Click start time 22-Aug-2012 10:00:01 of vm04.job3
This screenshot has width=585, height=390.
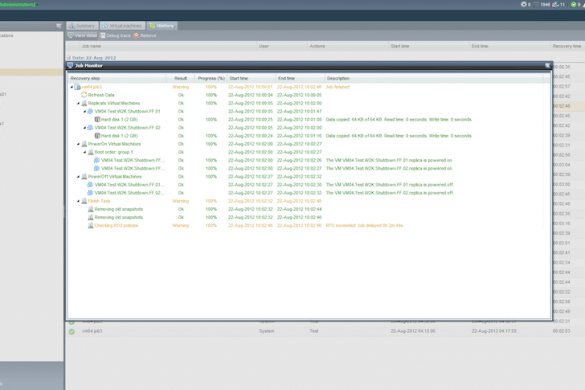(250, 87)
